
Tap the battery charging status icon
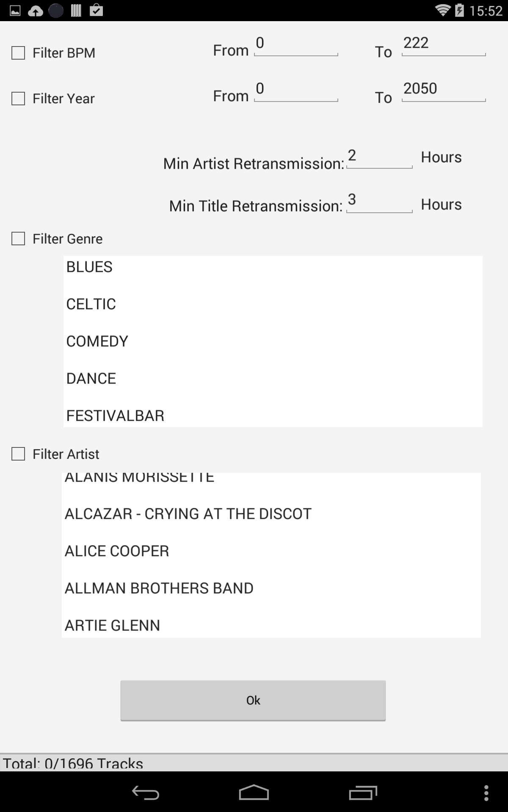[x=459, y=10]
